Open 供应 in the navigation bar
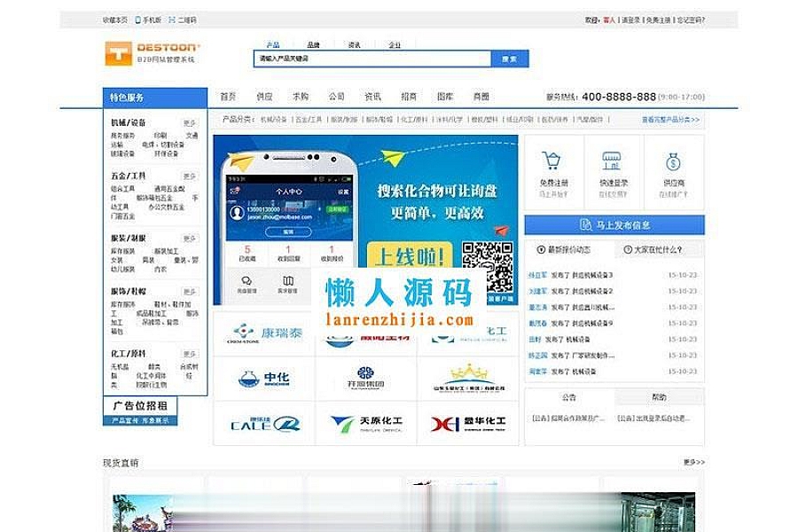This screenshot has width=798, height=532. point(264,97)
